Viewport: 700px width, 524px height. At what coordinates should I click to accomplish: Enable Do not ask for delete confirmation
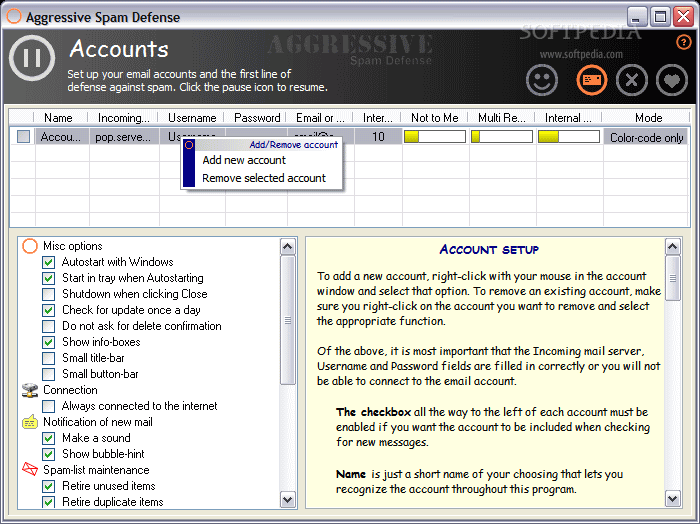pos(49,326)
